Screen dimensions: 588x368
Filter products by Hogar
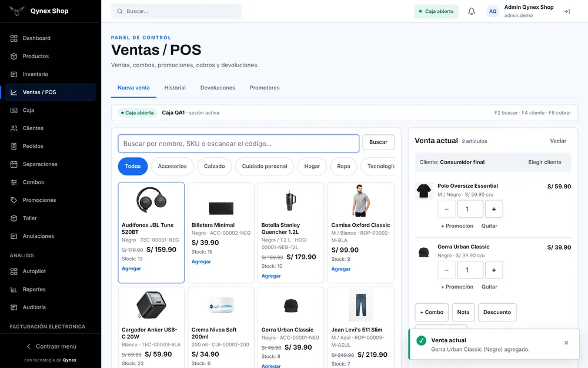[312, 167]
